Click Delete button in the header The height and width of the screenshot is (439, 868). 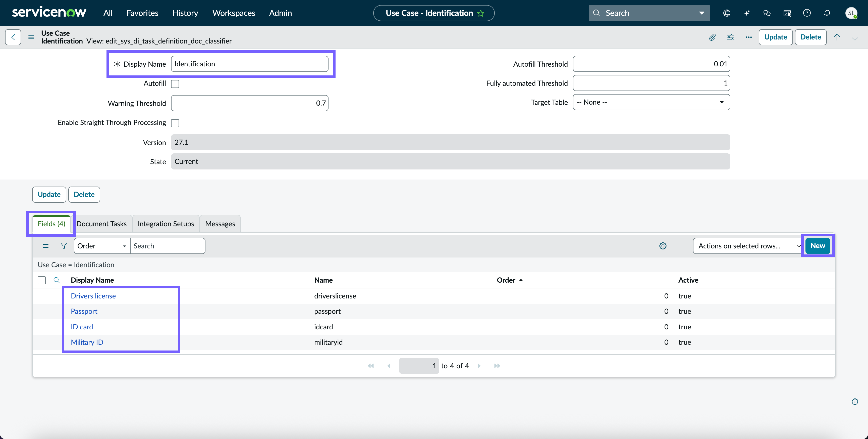click(810, 37)
